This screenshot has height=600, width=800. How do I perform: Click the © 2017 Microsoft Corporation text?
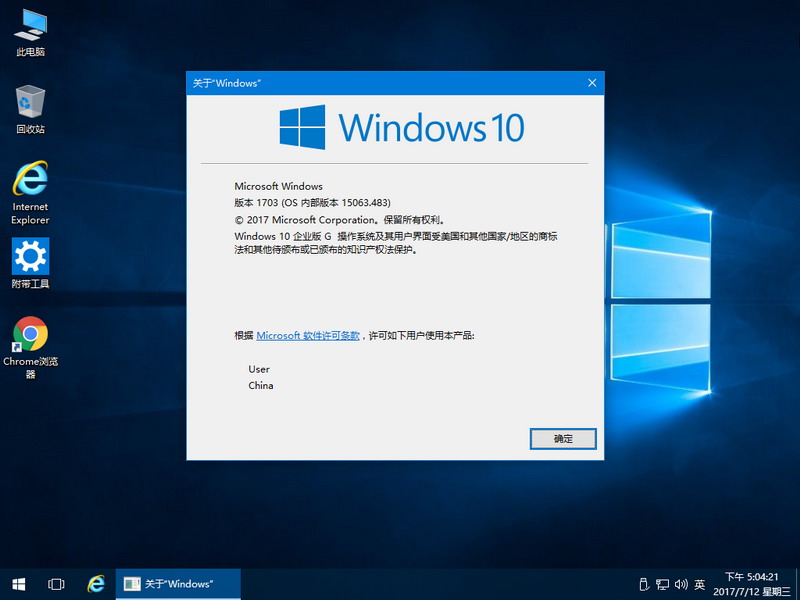tap(340, 220)
